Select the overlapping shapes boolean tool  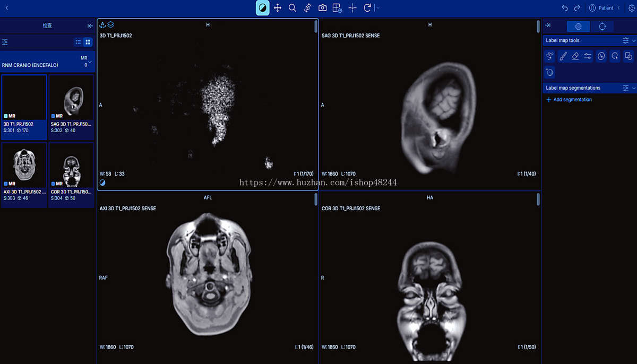(629, 56)
